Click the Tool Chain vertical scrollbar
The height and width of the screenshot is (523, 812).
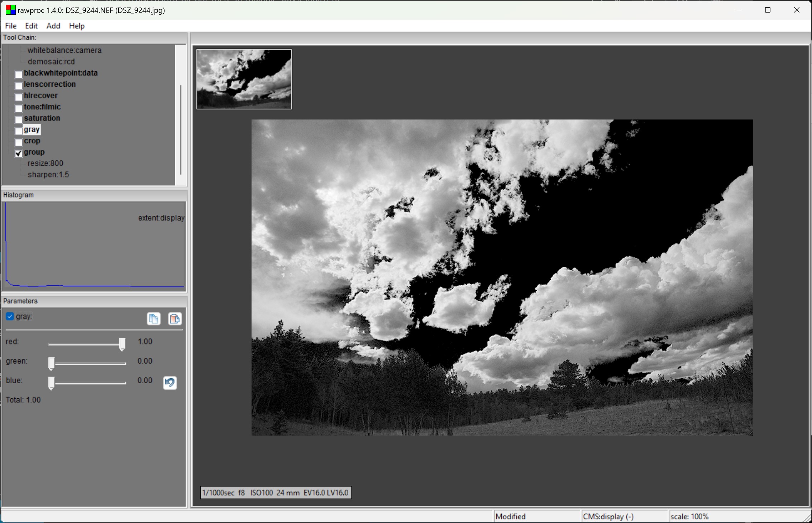tap(181, 129)
